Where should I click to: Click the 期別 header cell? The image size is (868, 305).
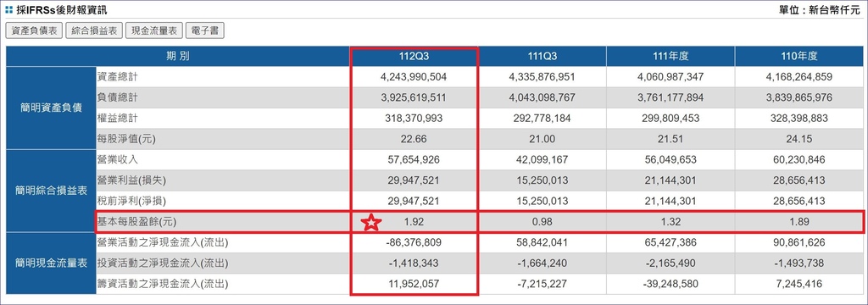point(178,57)
